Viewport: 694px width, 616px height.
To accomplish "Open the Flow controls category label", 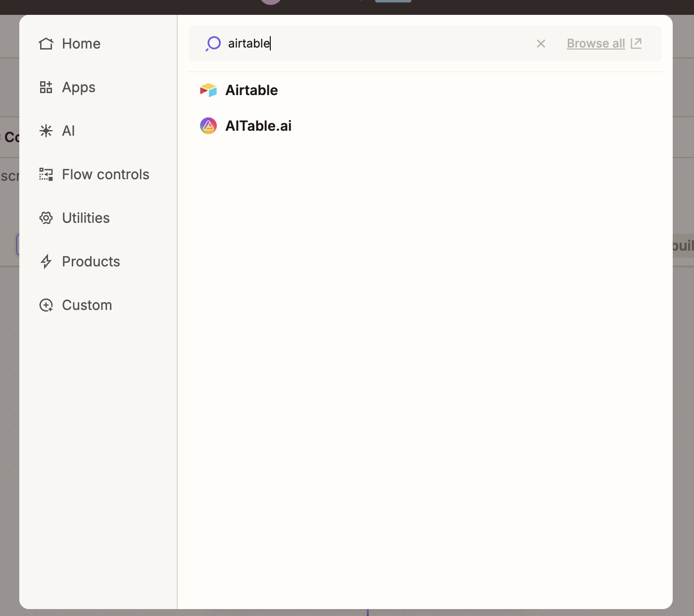I will [105, 174].
